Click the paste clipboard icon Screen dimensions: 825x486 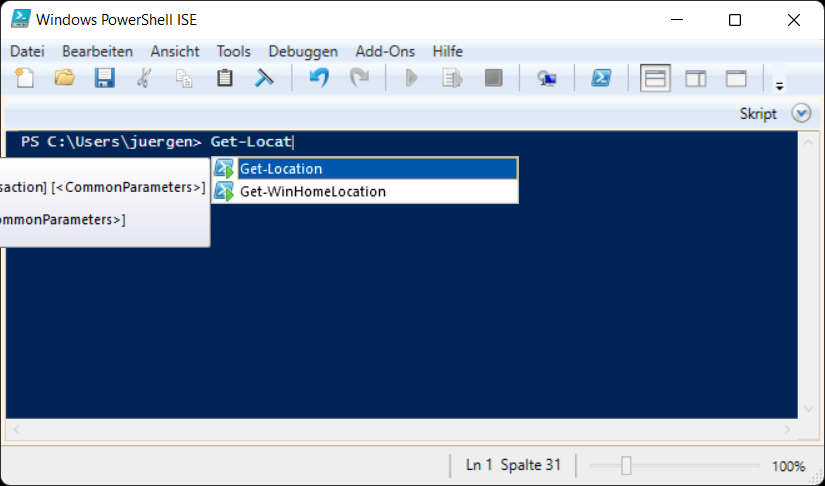[225, 78]
